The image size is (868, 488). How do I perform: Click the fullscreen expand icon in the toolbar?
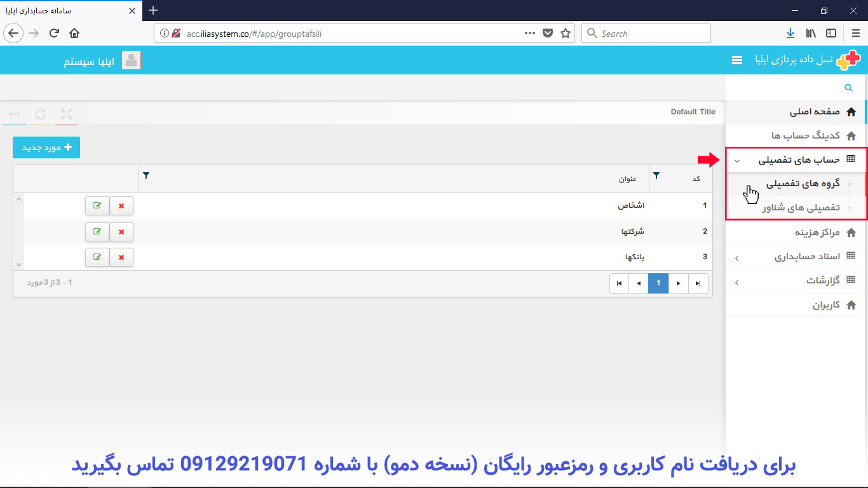[x=66, y=114]
